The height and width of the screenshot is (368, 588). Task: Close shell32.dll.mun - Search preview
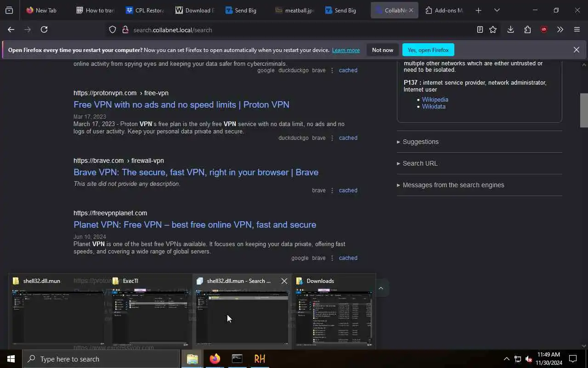pyautogui.click(x=284, y=281)
